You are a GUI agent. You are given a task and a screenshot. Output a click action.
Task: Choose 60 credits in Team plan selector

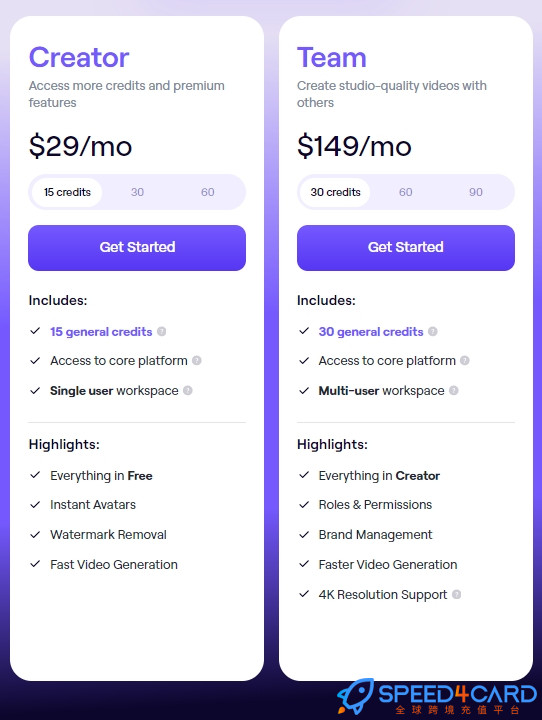(406, 192)
